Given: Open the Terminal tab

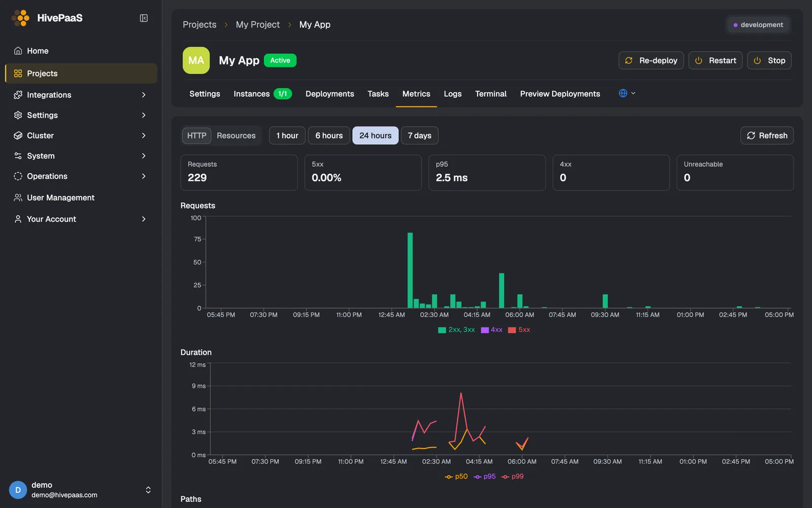Looking at the screenshot, I should click(491, 94).
